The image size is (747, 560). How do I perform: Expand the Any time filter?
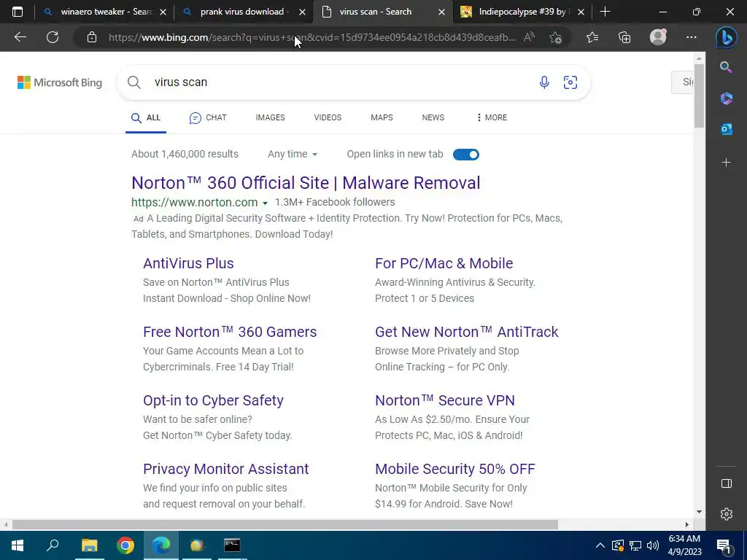[292, 155]
